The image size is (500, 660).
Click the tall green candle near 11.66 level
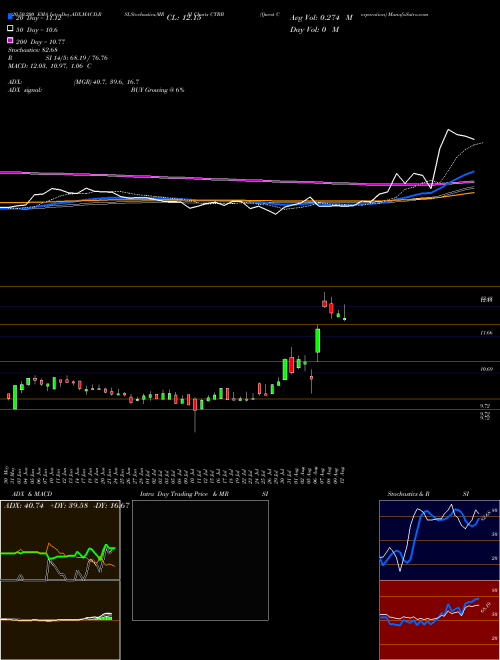tap(318, 341)
